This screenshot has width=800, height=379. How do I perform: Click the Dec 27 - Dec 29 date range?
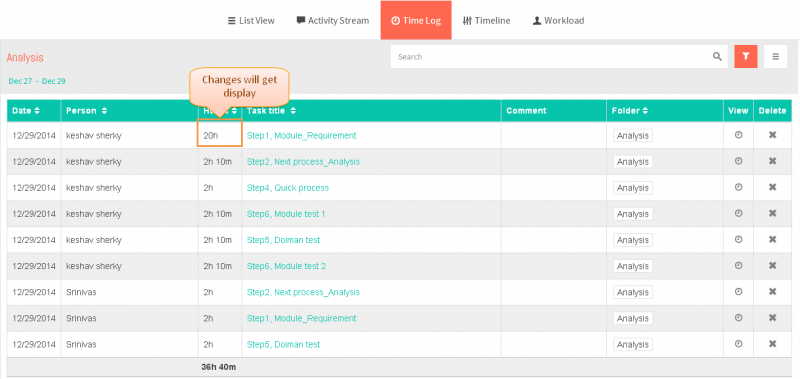point(37,81)
